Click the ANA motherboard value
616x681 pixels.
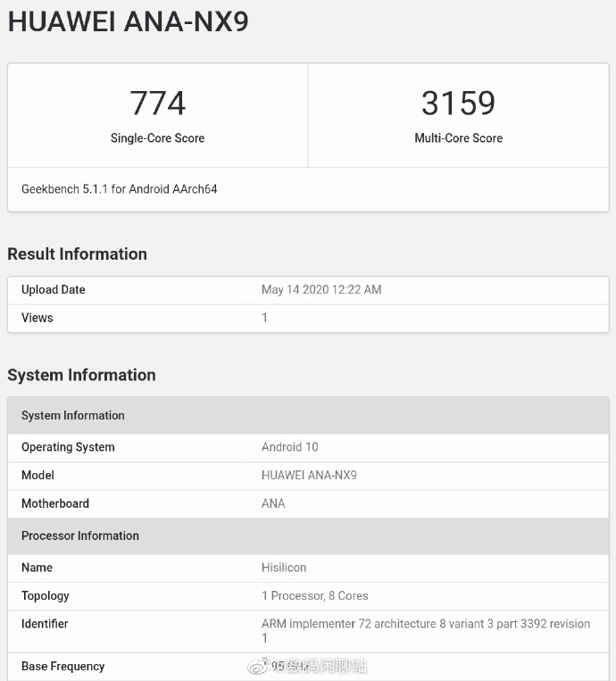pyautogui.click(x=273, y=503)
